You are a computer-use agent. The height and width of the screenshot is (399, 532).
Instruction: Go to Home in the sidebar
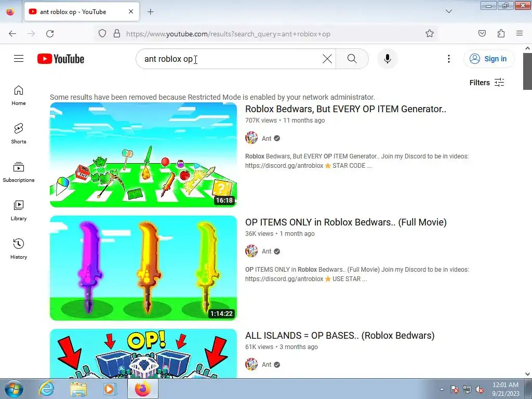tap(19, 96)
